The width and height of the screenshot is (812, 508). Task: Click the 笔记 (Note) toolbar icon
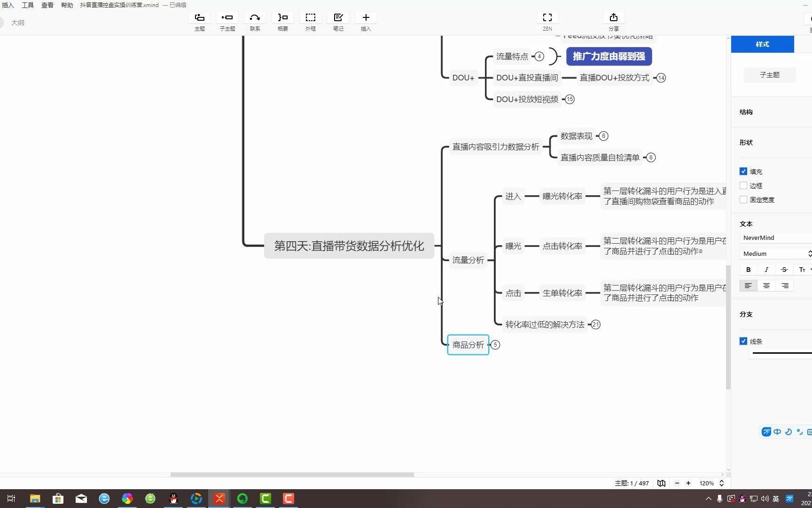[338, 18]
